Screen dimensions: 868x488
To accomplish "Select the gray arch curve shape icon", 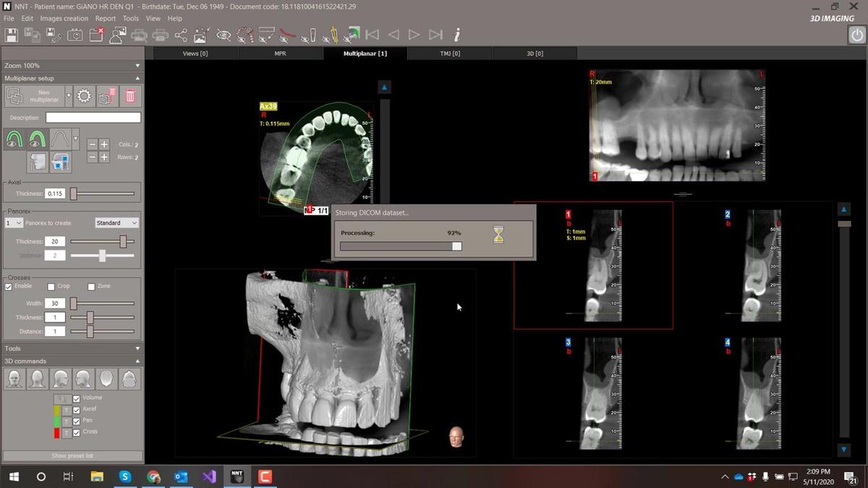I will (60, 139).
